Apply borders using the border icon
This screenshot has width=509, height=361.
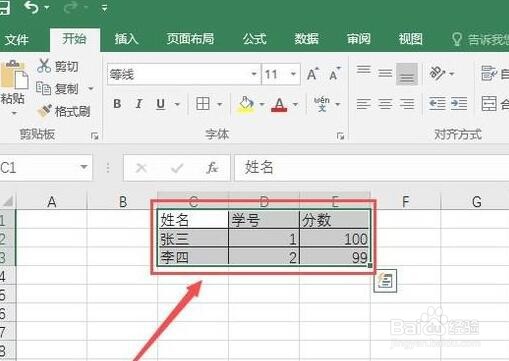tap(203, 104)
